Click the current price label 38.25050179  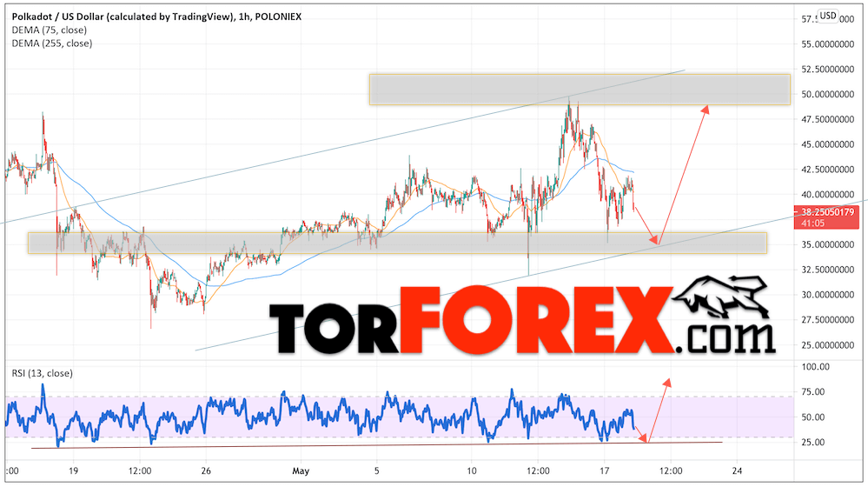pos(827,212)
